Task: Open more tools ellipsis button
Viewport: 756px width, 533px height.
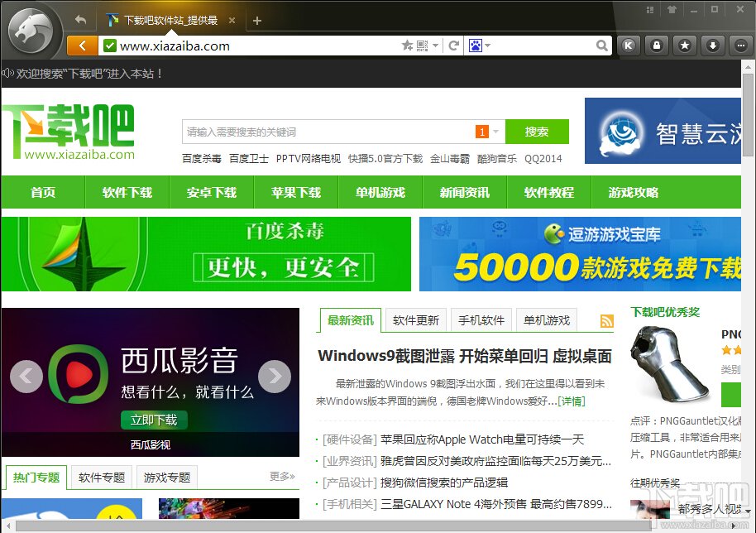Action: click(741, 46)
